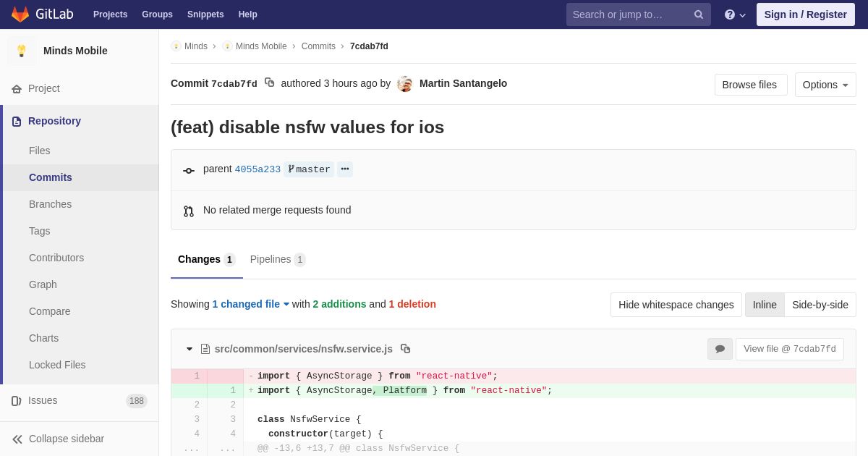Click the Search or jump to field
The height and width of the screenshot is (456, 868).
pos(628,14)
